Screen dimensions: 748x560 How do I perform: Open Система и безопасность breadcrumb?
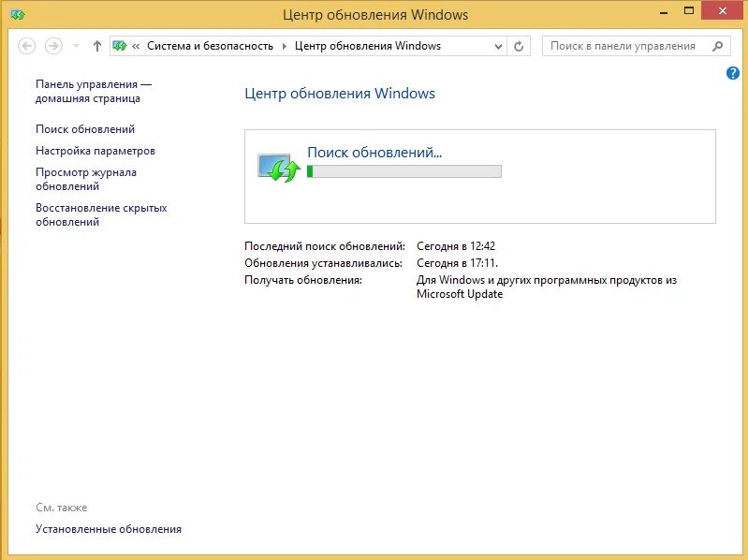tap(210, 46)
